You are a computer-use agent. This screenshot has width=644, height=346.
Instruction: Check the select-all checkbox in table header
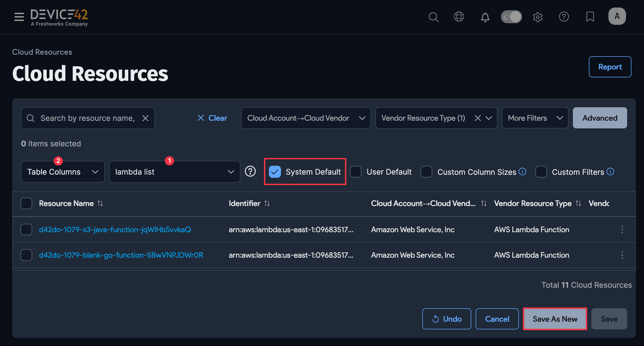[x=26, y=203]
